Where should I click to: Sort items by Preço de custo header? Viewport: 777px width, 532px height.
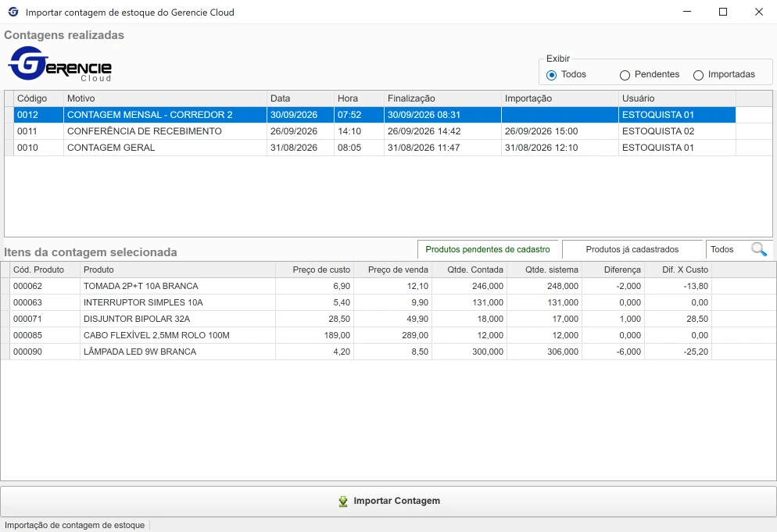[x=315, y=270]
